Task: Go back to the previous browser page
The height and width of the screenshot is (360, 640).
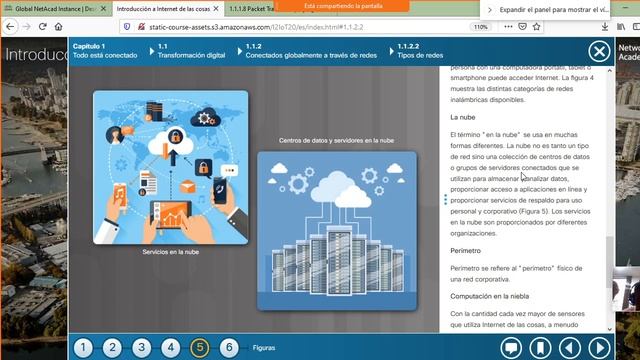Action: click(x=10, y=27)
